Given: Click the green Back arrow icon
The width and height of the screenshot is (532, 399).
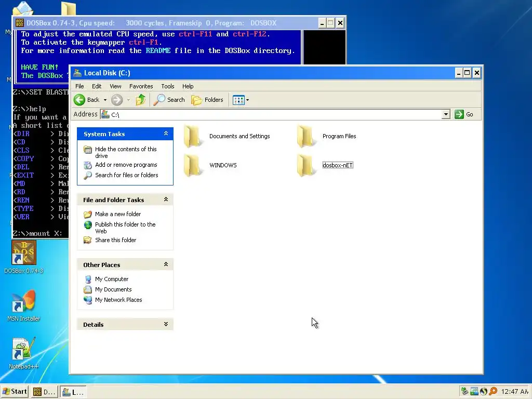Looking at the screenshot, I should tap(79, 100).
